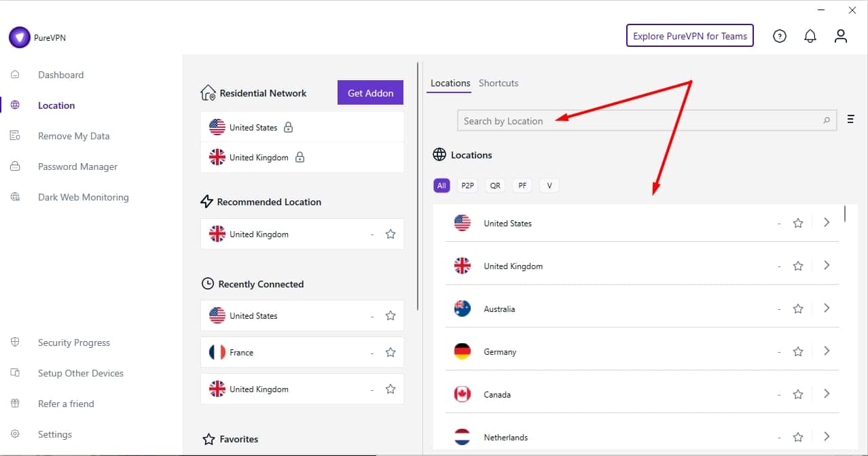
Task: Select the All filter
Action: 441,186
